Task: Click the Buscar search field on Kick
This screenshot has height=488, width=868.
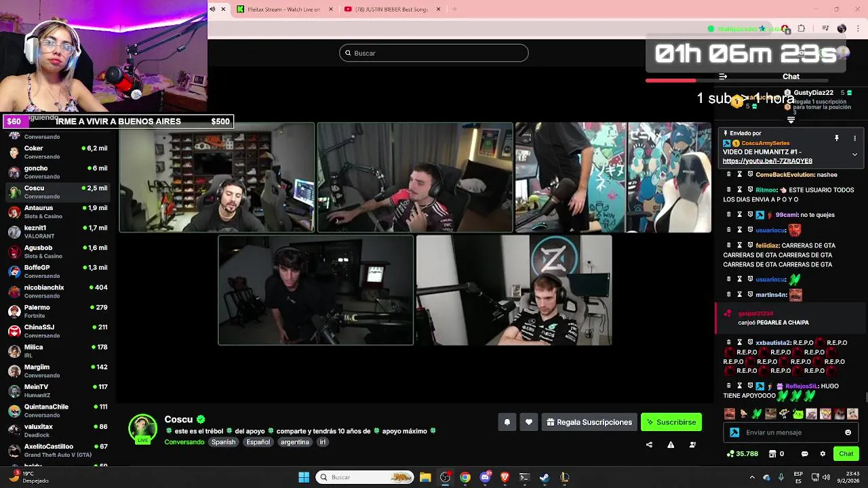Action: tap(434, 53)
